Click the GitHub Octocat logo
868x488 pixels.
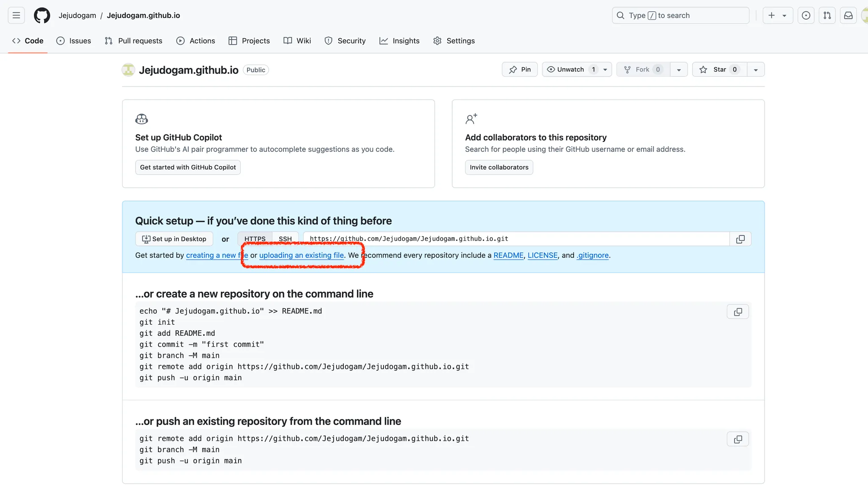point(42,15)
